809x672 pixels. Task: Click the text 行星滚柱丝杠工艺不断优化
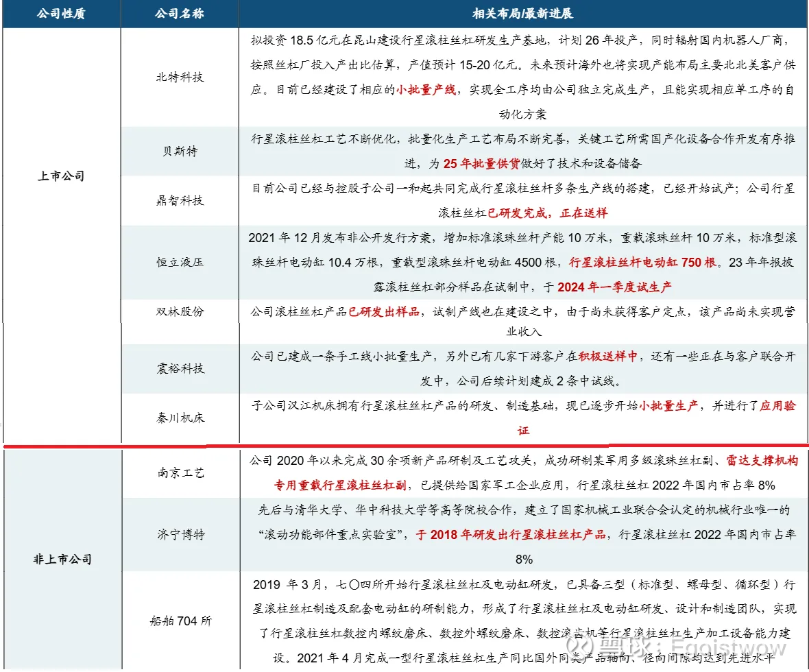(x=324, y=139)
